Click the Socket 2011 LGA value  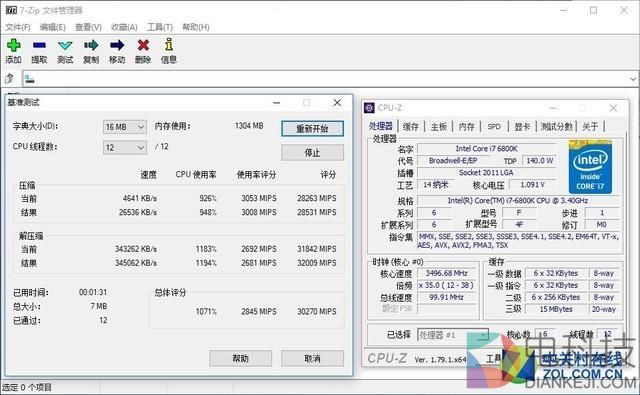click(487, 173)
